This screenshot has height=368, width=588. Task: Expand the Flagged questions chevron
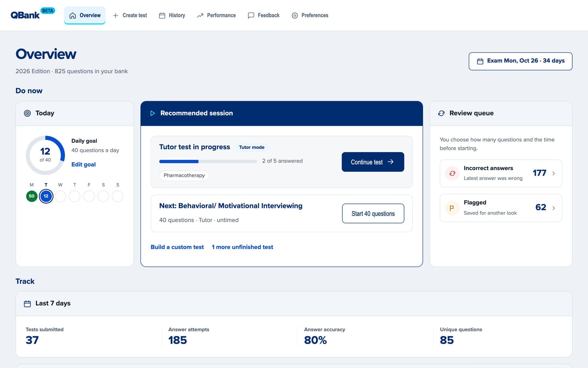click(553, 208)
